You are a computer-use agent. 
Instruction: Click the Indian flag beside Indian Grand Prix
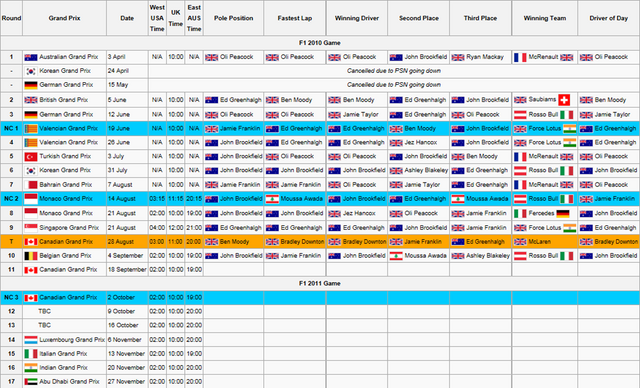31,368
